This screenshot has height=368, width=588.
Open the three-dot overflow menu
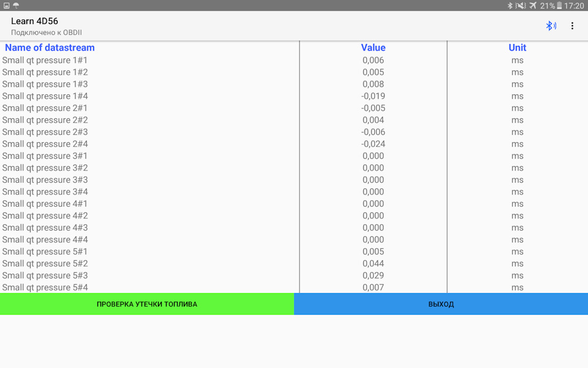pos(572,26)
